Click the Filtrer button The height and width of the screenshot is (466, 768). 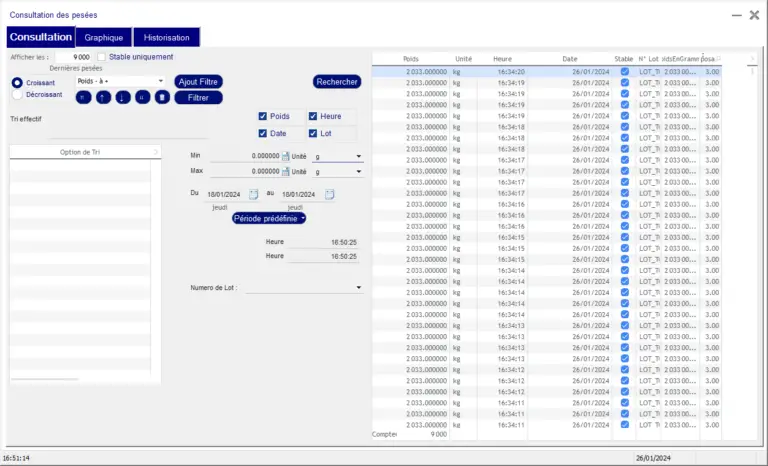click(x=198, y=98)
